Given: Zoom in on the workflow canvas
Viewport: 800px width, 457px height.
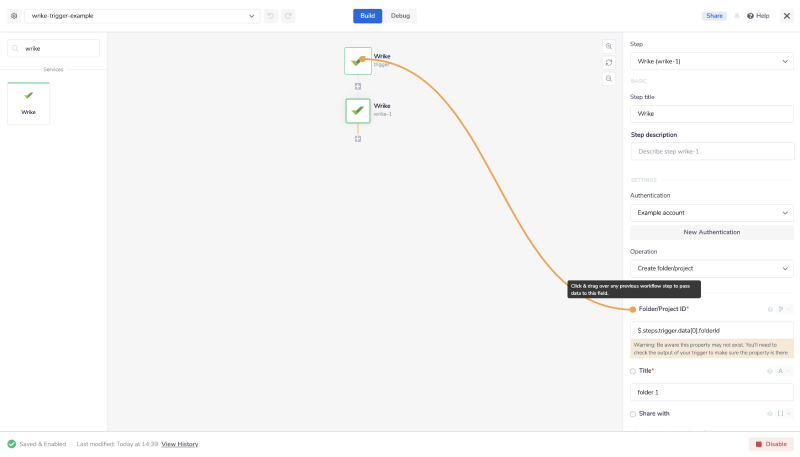Looking at the screenshot, I should [x=609, y=46].
